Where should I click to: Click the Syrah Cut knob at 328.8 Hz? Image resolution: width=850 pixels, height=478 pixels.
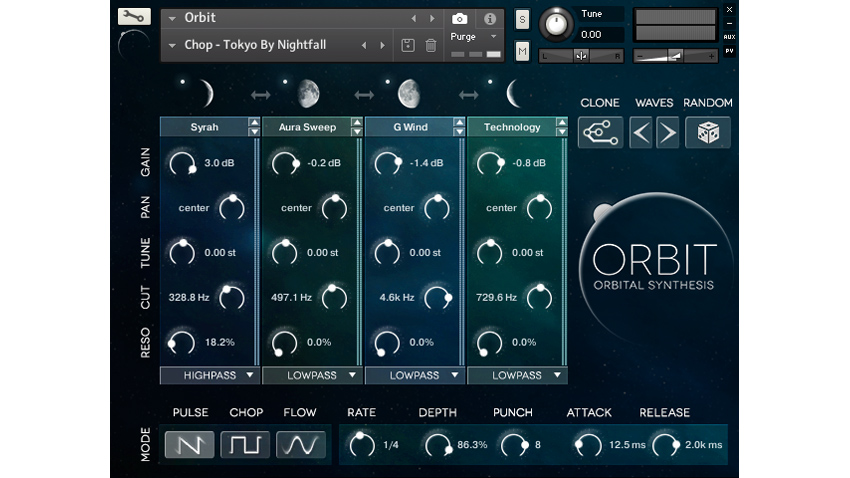(231, 298)
